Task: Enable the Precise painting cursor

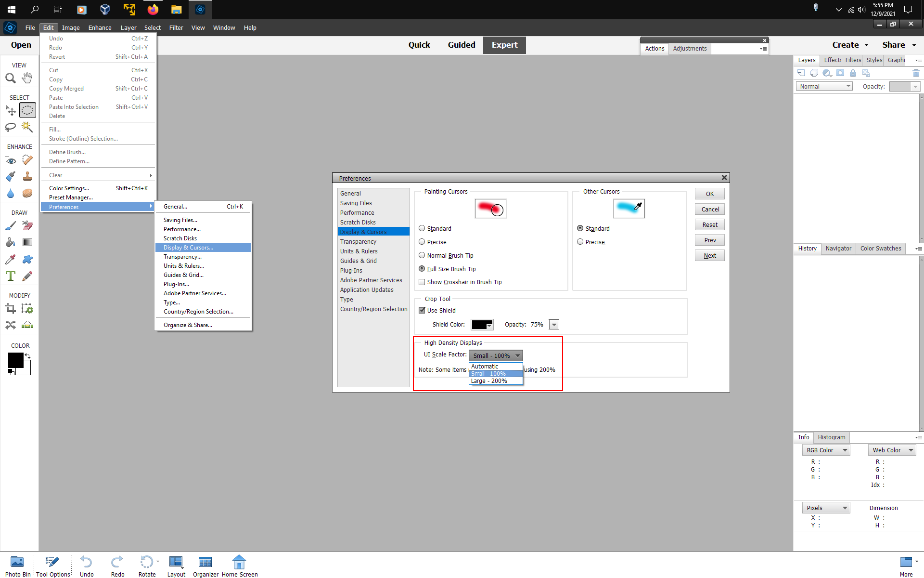Action: [422, 242]
